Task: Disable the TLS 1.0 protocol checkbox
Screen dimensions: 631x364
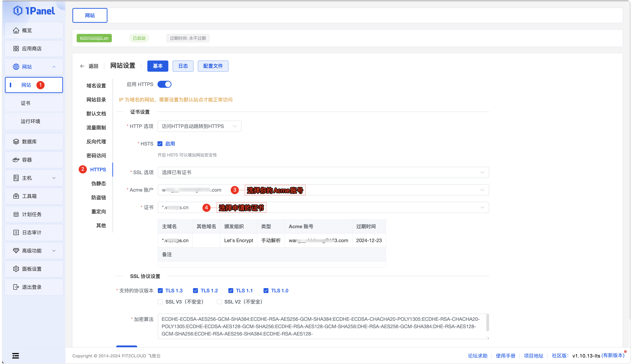Action: coord(266,291)
